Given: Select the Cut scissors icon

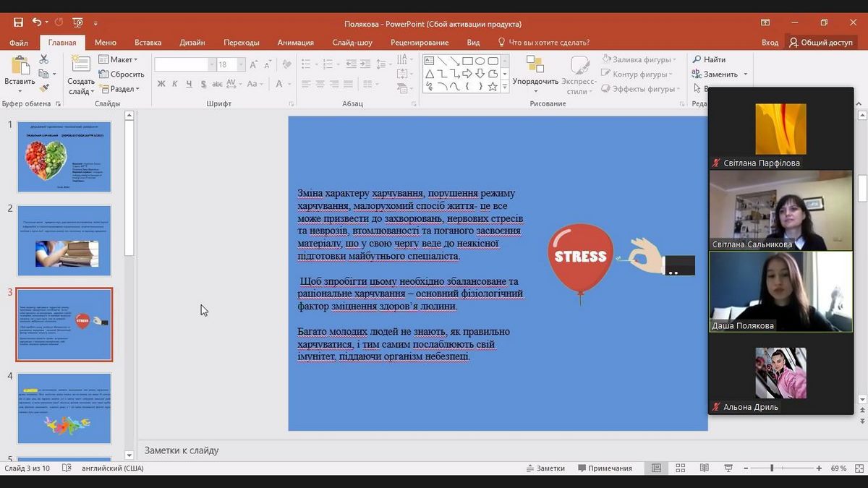Looking at the screenshot, I should [44, 59].
